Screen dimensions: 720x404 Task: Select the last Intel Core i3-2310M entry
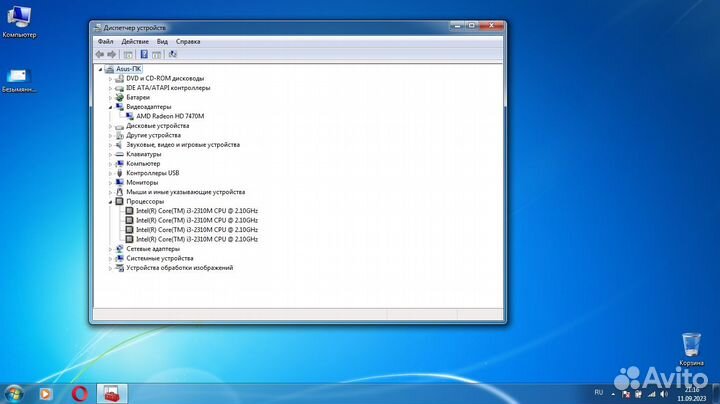click(197, 239)
